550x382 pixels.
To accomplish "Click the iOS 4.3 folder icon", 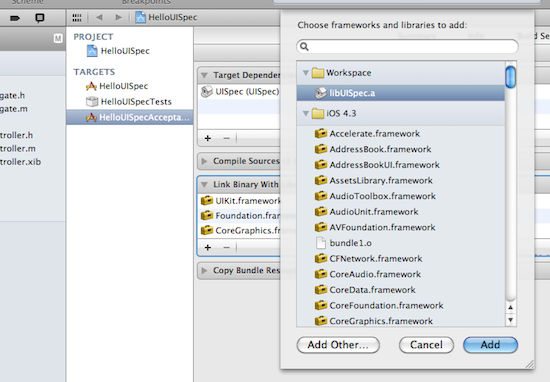I will pos(318,113).
